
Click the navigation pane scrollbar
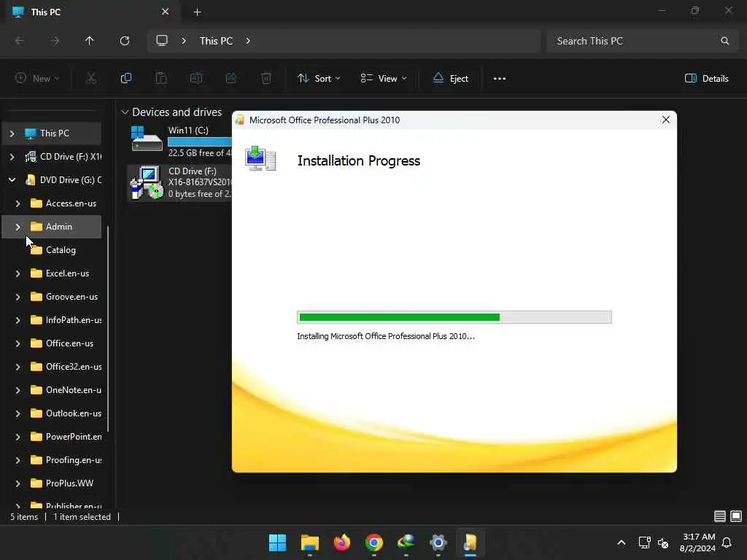click(108, 329)
